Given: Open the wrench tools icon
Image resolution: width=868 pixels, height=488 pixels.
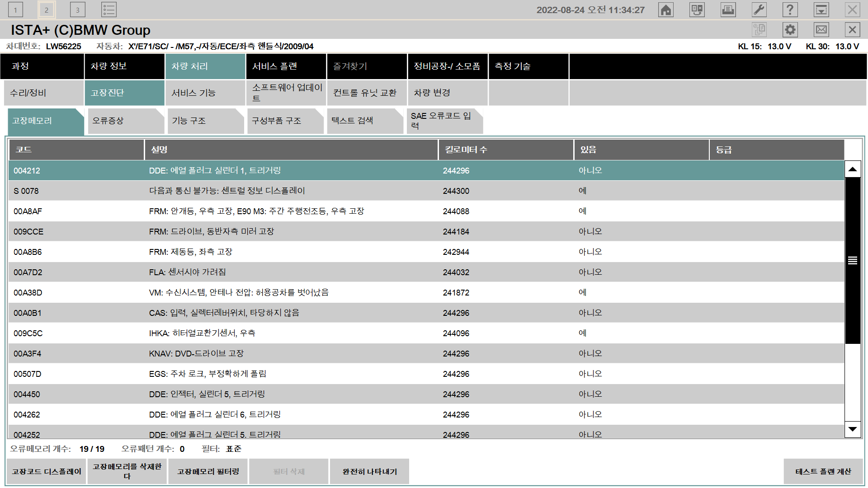Looking at the screenshot, I should (759, 10).
